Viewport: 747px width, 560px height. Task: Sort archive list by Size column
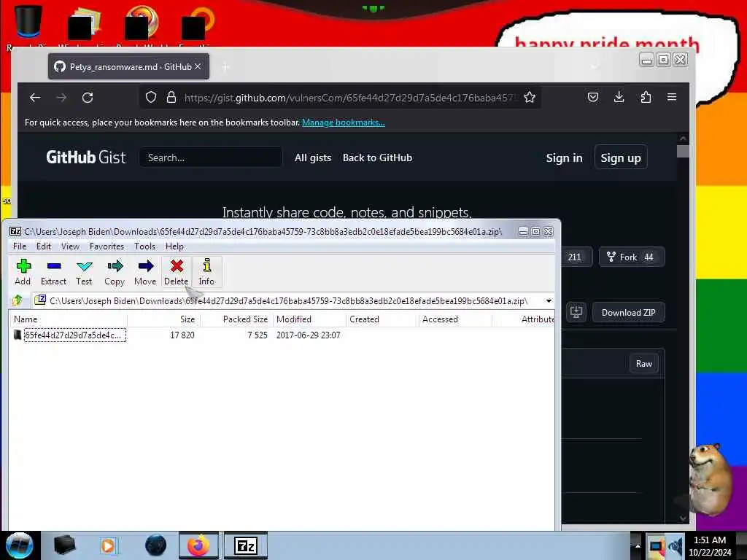point(163,319)
